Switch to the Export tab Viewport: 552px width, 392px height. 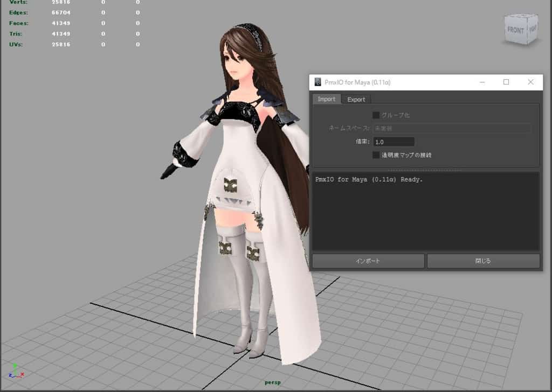[x=356, y=100]
